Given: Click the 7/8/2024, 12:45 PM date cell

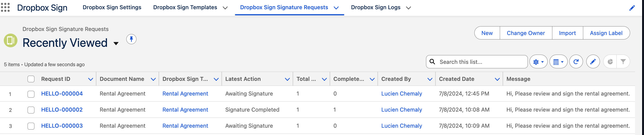Looking at the screenshot, I should click(x=464, y=94).
